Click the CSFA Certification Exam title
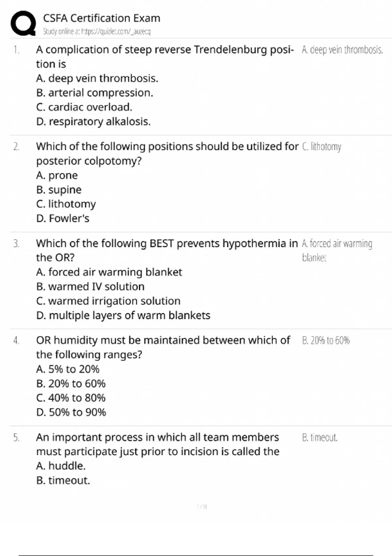Viewport: 392px width, 556px height. point(102,18)
